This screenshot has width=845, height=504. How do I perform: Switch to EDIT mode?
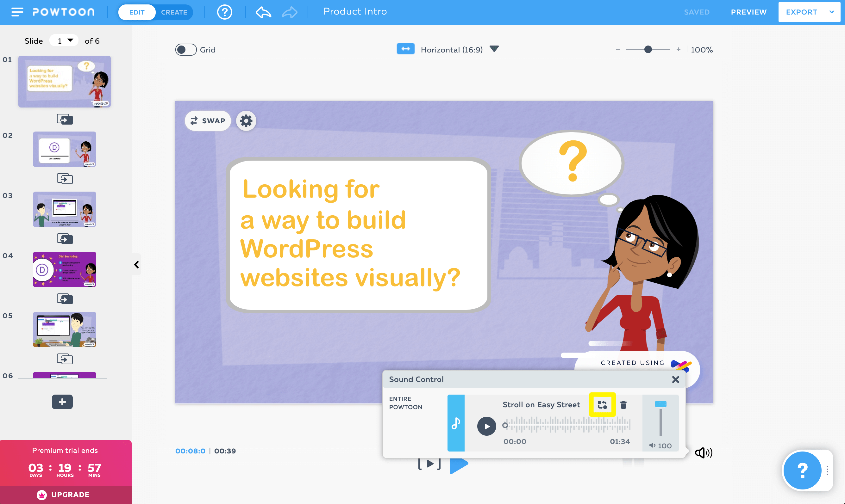[x=137, y=12]
